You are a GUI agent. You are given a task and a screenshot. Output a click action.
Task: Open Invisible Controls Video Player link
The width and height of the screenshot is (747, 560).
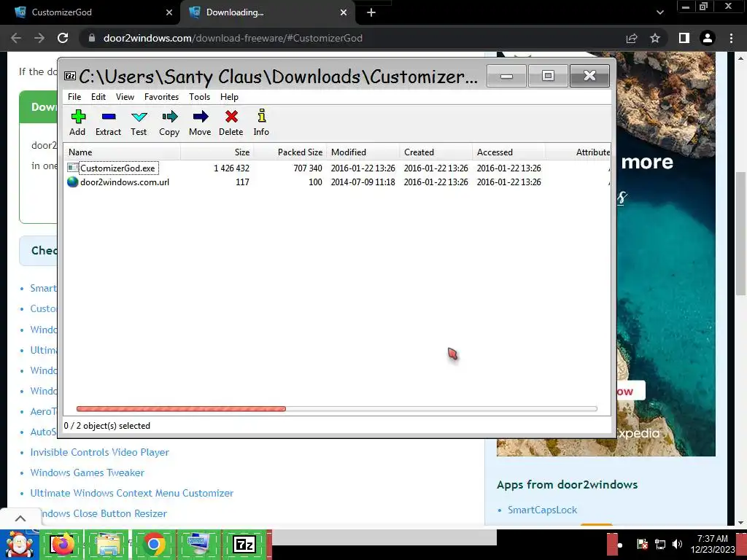pos(99,452)
